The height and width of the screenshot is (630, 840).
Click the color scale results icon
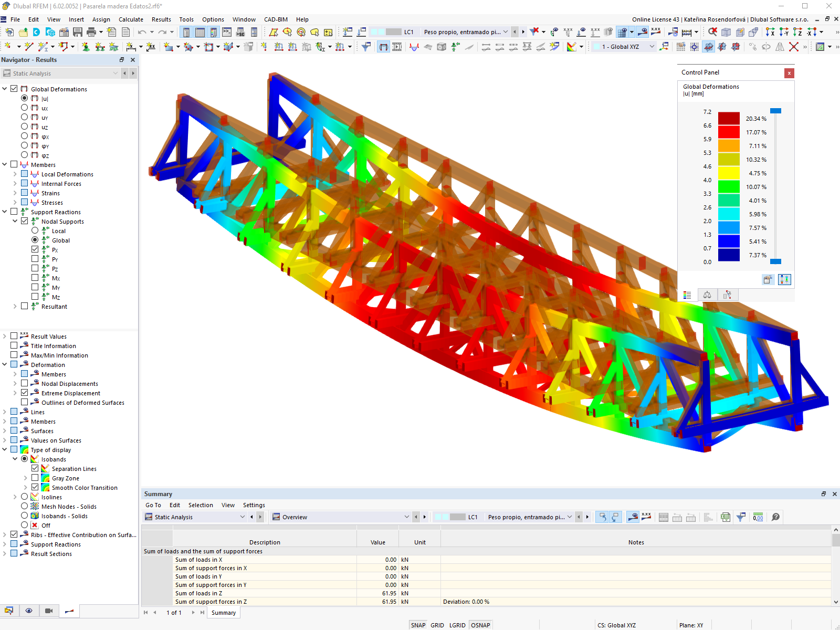tap(572, 47)
